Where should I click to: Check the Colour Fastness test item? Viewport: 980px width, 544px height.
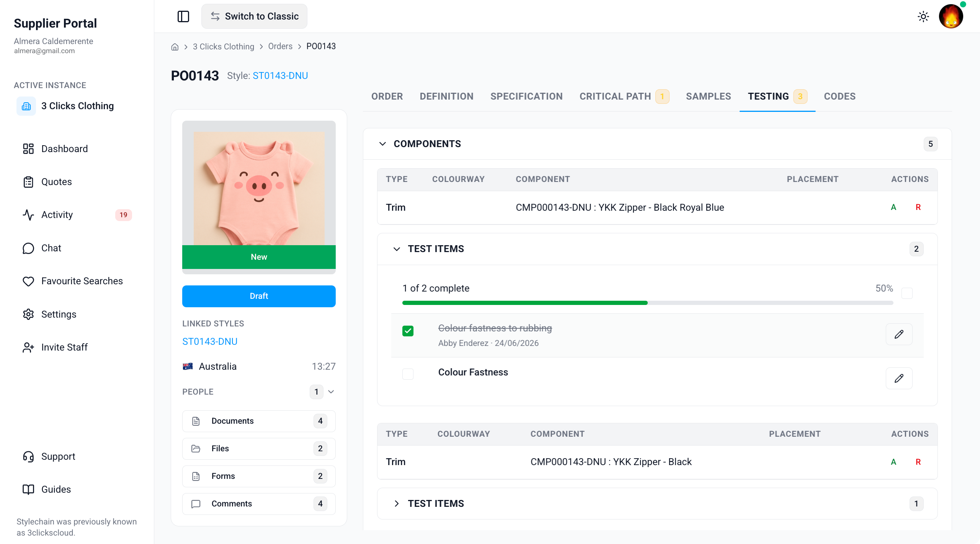click(408, 374)
